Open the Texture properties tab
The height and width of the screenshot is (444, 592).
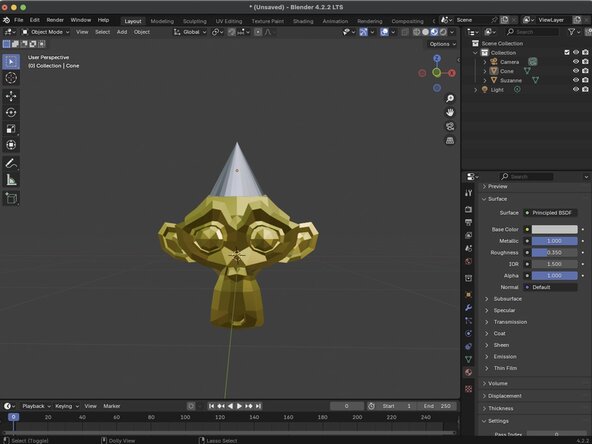point(469,389)
